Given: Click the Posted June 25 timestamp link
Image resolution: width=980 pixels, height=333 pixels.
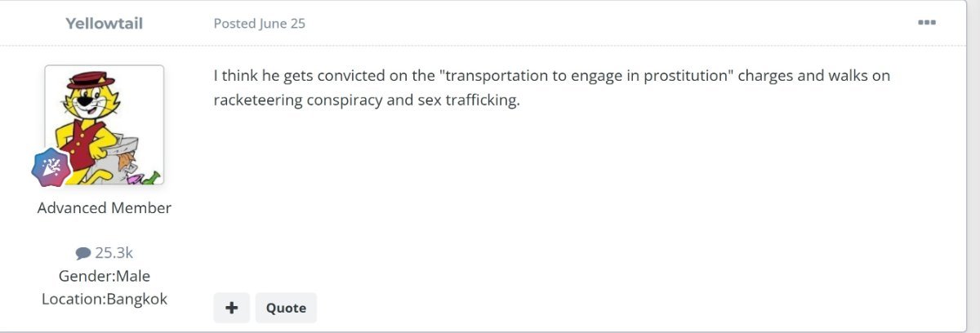Looking at the screenshot, I should coord(260,23).
